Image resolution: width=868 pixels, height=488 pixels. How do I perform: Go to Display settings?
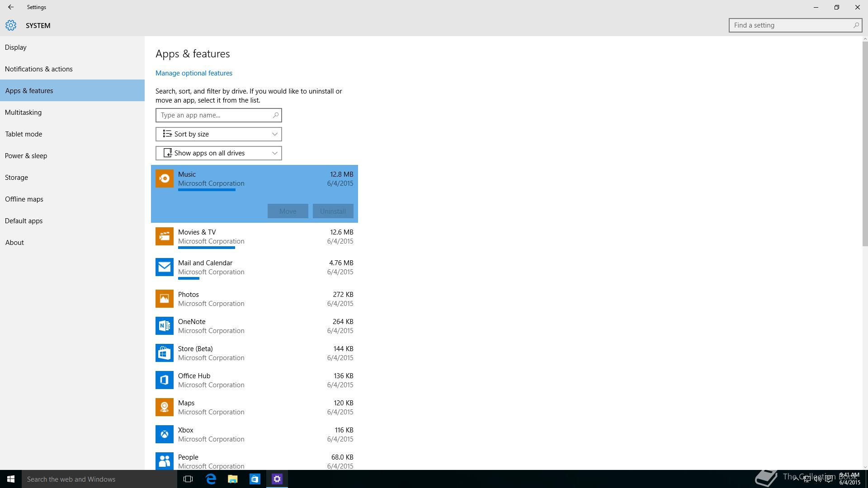72,47
